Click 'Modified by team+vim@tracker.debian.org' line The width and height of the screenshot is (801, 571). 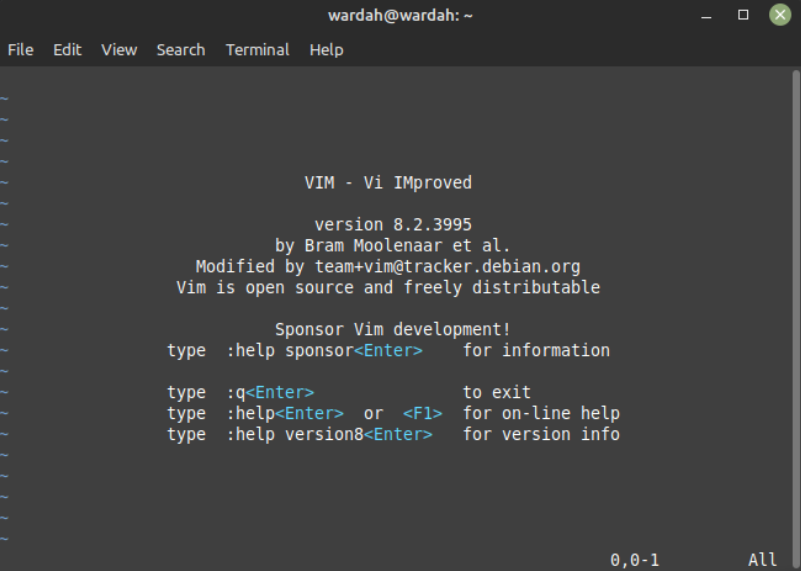coord(388,267)
